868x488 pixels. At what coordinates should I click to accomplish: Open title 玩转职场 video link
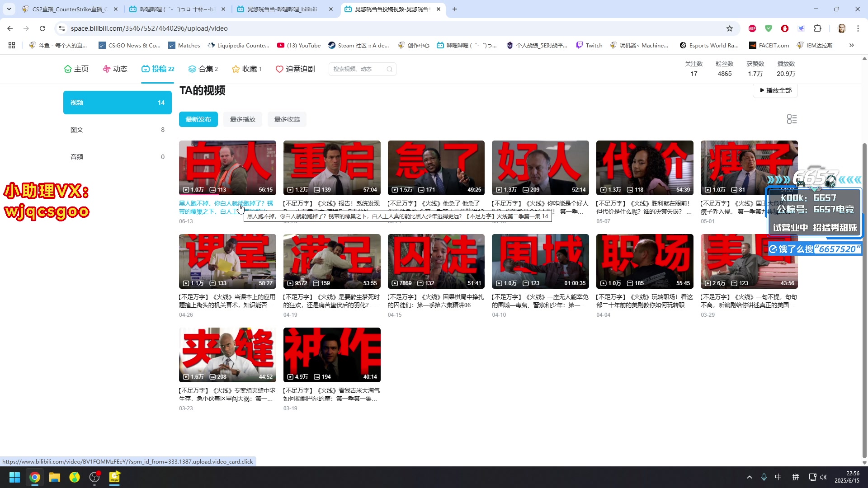[x=645, y=301]
